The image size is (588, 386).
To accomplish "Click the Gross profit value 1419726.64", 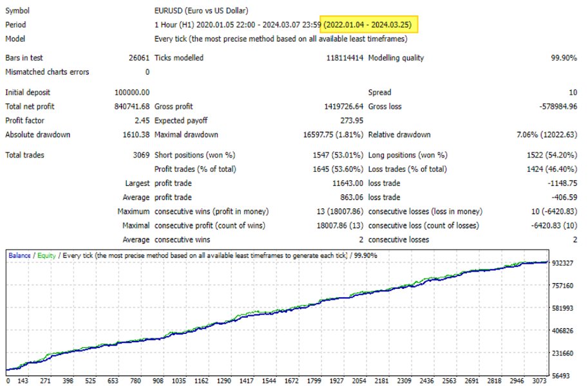I will tap(336, 106).
